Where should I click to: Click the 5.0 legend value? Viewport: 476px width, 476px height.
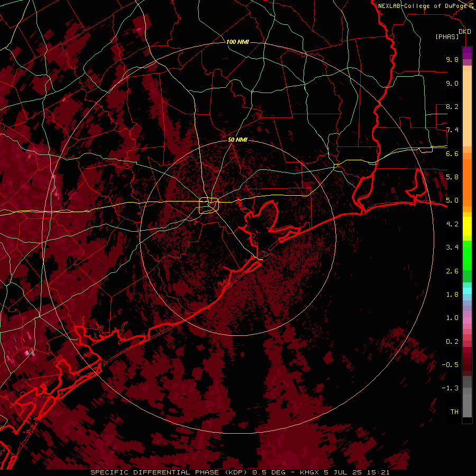pyautogui.click(x=452, y=200)
